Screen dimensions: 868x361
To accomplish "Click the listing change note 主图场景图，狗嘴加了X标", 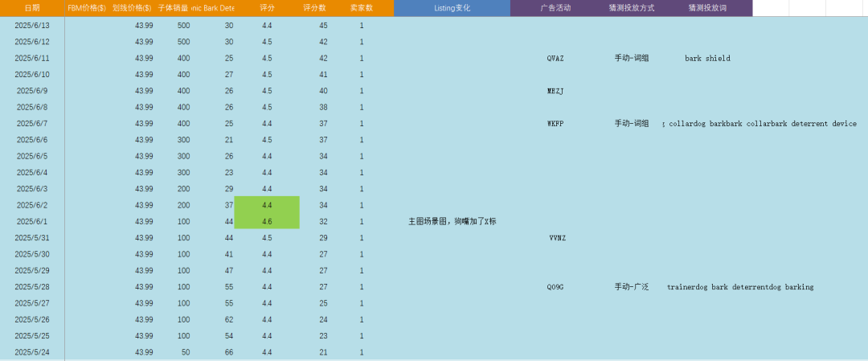I will (452, 221).
